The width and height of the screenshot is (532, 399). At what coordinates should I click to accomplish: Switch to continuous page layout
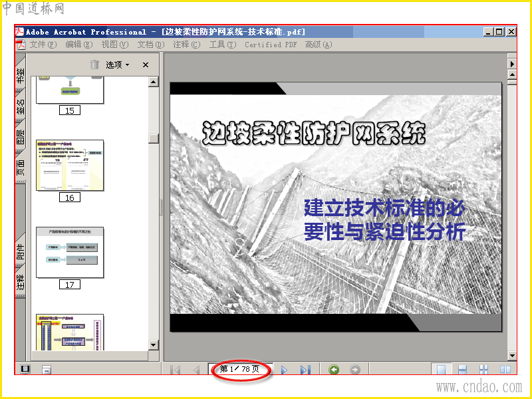462,370
